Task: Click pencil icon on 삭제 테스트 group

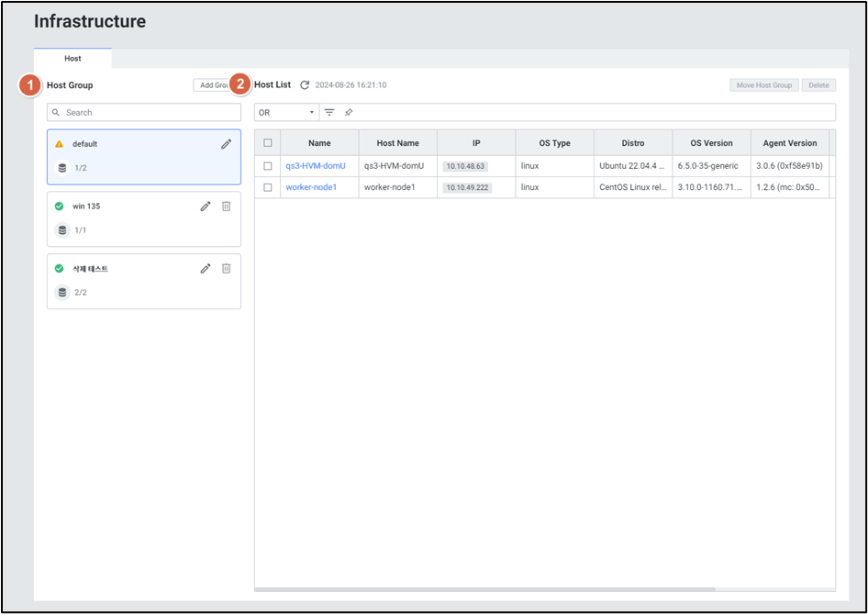Action: [x=206, y=269]
